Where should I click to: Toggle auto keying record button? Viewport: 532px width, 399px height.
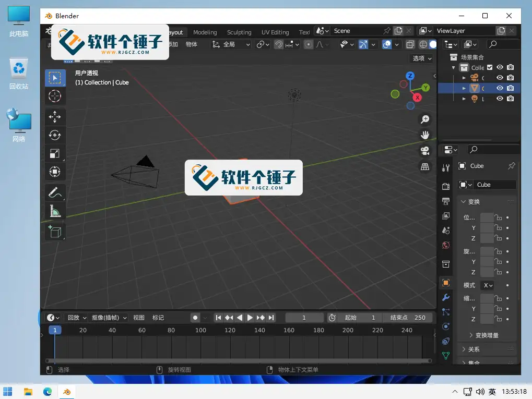[195, 318]
